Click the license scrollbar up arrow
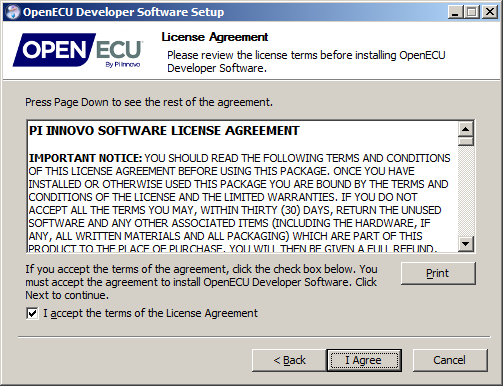Viewport: 503px width, 386px height. [x=466, y=129]
